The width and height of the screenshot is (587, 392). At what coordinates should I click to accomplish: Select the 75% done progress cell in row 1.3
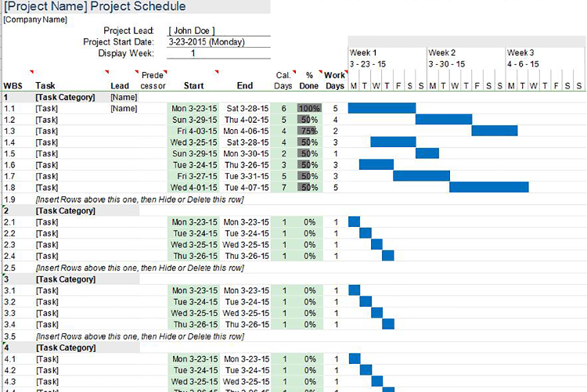[x=310, y=131]
